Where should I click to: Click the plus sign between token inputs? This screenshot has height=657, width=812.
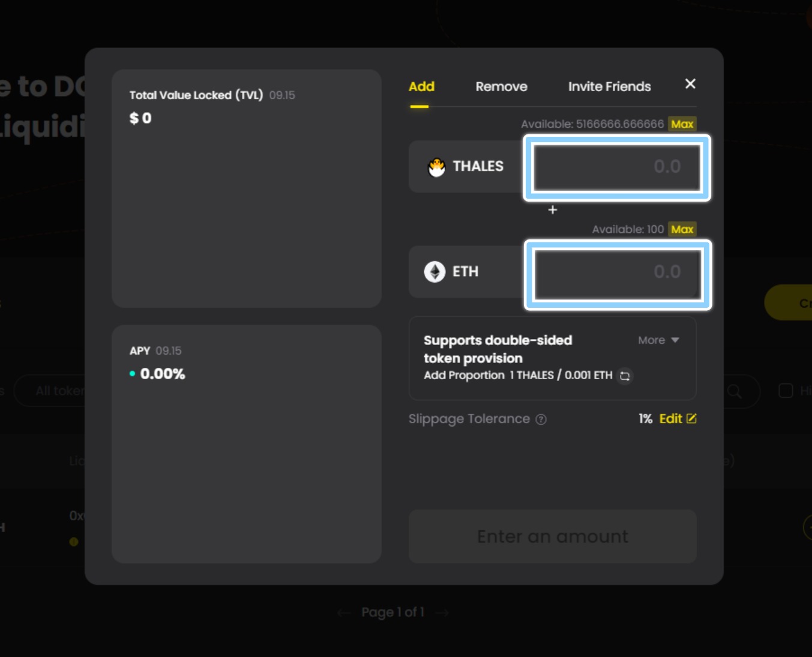point(553,209)
